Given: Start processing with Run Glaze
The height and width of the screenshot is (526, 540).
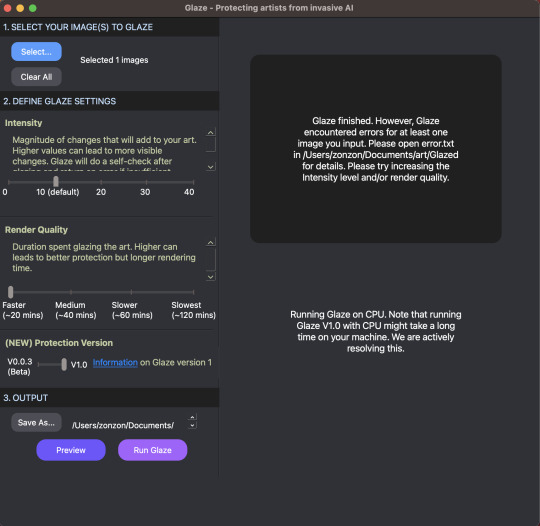Looking at the screenshot, I should [x=153, y=450].
